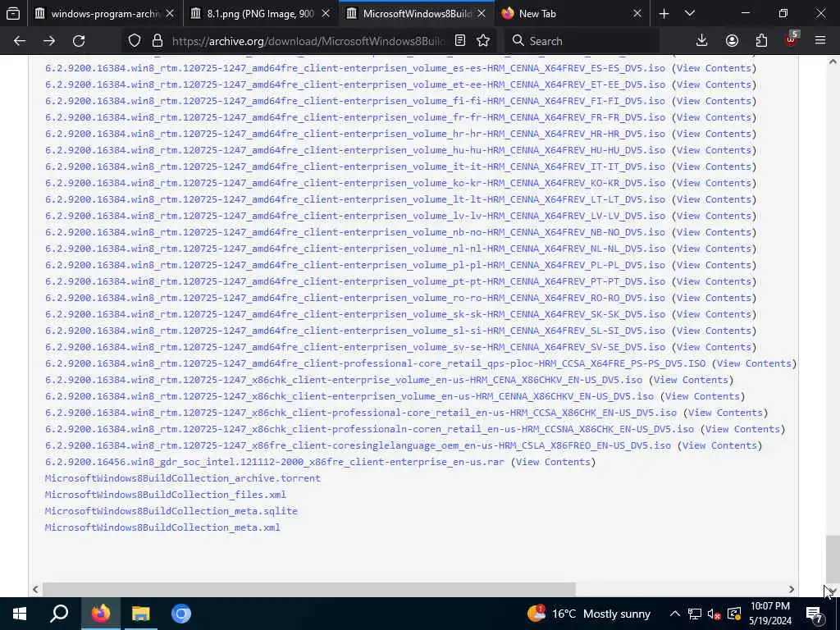Open MicrosoftWindows8BuildCollection_meta.sqlite

click(171, 511)
